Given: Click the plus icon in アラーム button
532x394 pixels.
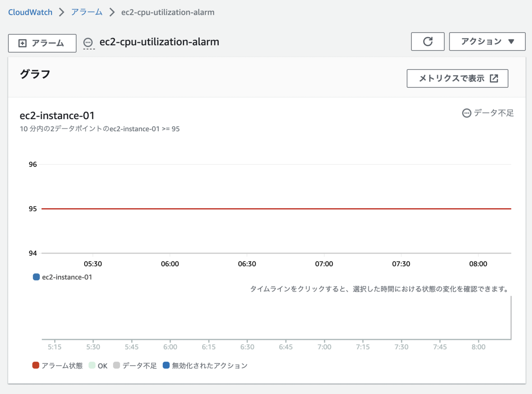Looking at the screenshot, I should pos(22,43).
